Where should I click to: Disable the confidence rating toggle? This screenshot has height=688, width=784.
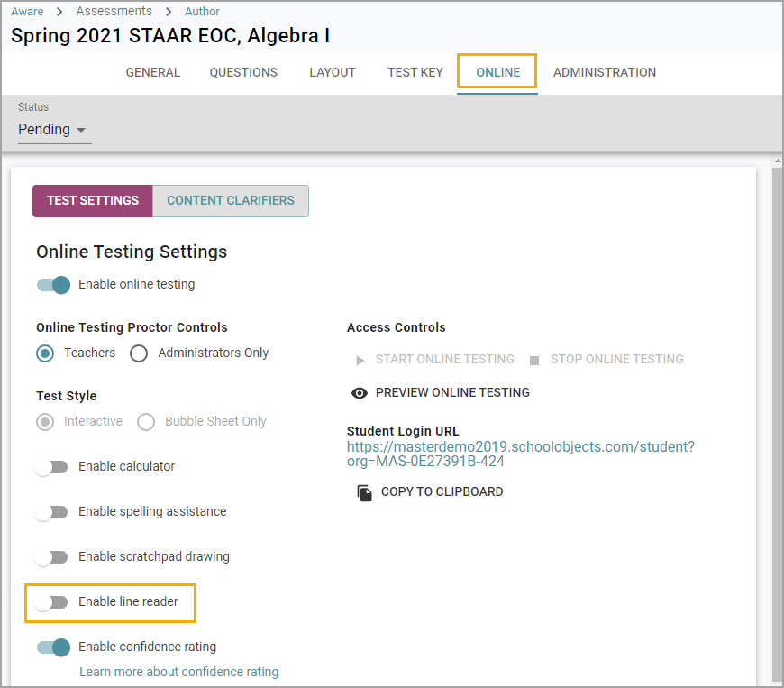[53, 647]
